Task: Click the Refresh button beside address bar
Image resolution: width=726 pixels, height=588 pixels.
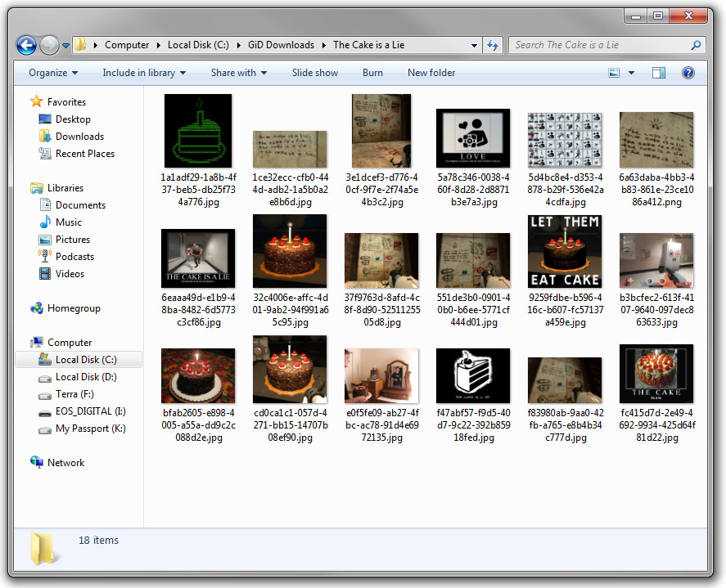Action: click(x=493, y=45)
